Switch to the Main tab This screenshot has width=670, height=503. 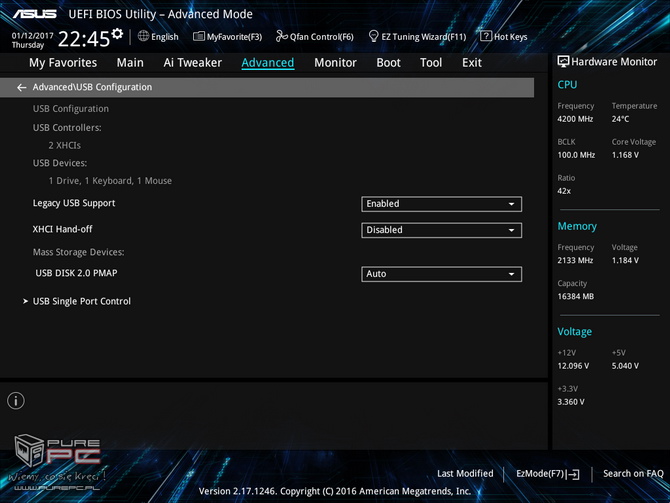[x=130, y=63]
